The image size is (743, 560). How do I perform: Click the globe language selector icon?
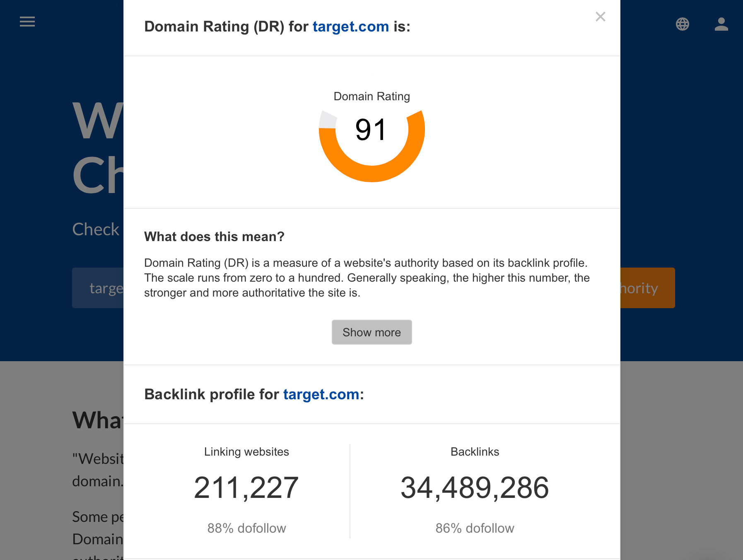tap(682, 24)
